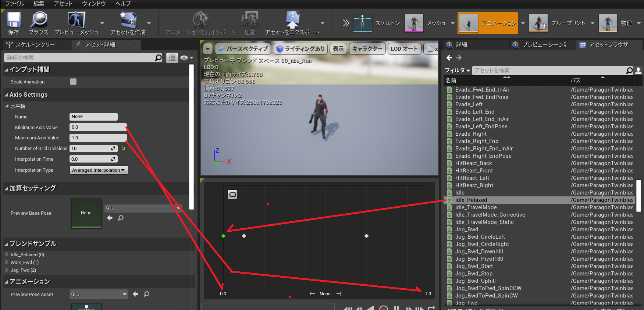Click Reimport Animation (アニメーションを再インポート) icon
Image resolution: width=644 pixels, height=310 pixels.
200,20
